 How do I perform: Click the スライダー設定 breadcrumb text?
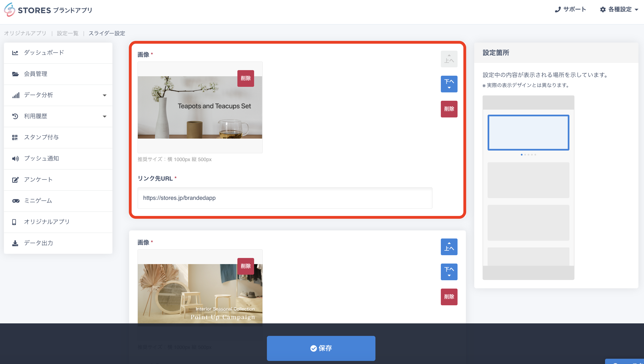click(x=107, y=33)
